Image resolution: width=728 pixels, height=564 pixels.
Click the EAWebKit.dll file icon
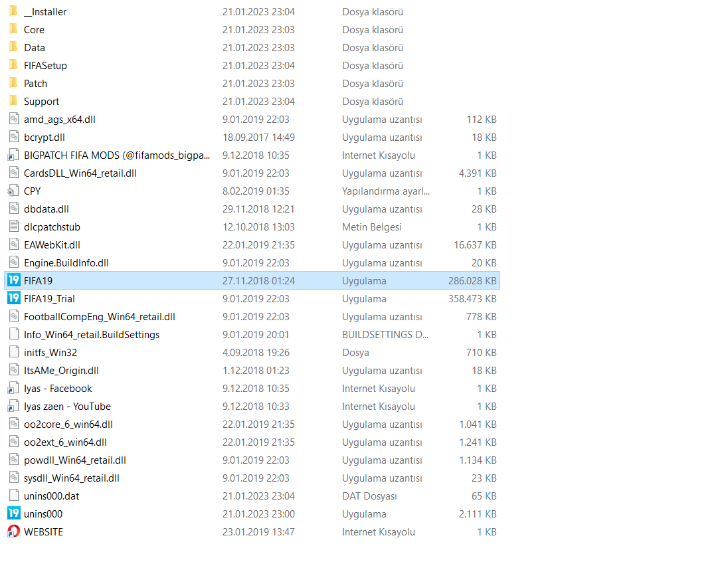point(13,244)
